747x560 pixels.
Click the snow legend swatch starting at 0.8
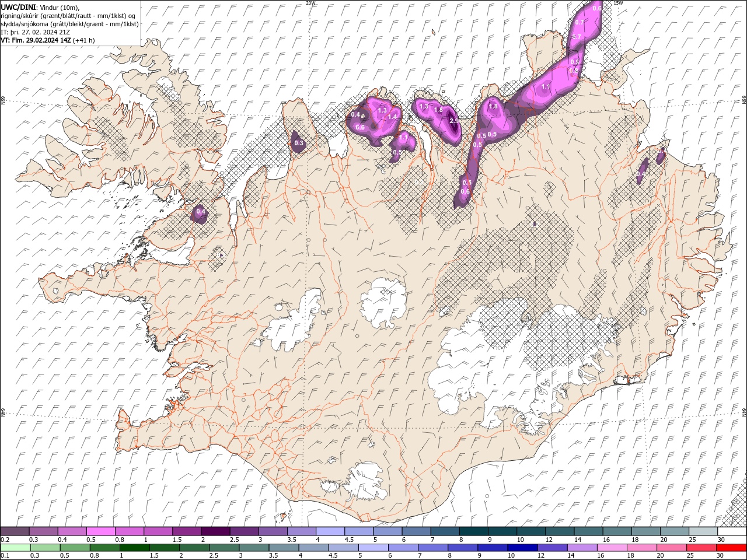(x=130, y=531)
